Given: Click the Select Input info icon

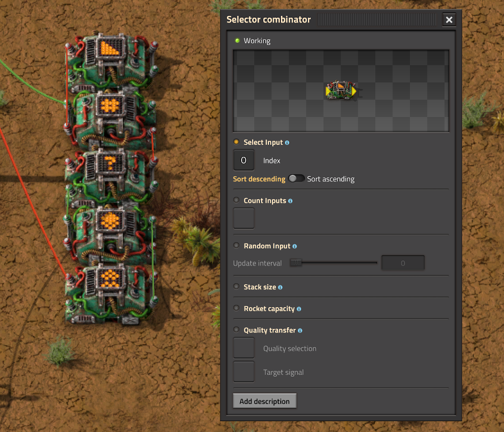Looking at the screenshot, I should [287, 143].
